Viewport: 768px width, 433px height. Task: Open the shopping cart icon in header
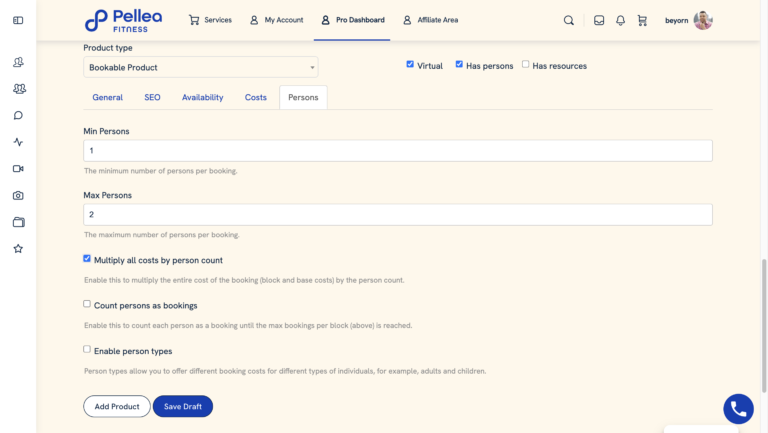click(x=642, y=20)
